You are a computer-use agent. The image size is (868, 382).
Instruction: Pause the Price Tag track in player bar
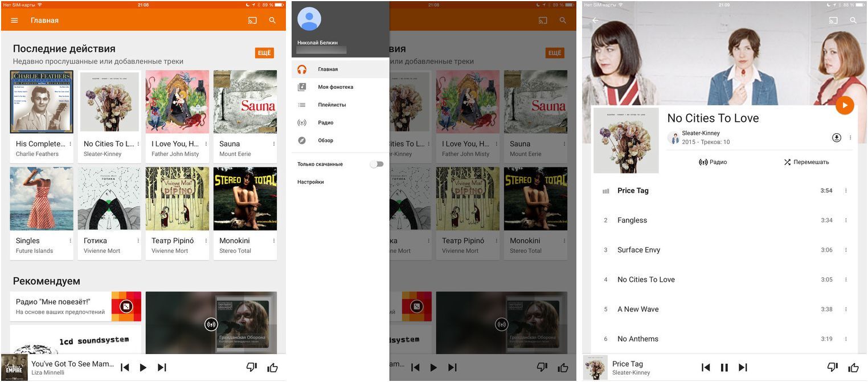tap(724, 368)
